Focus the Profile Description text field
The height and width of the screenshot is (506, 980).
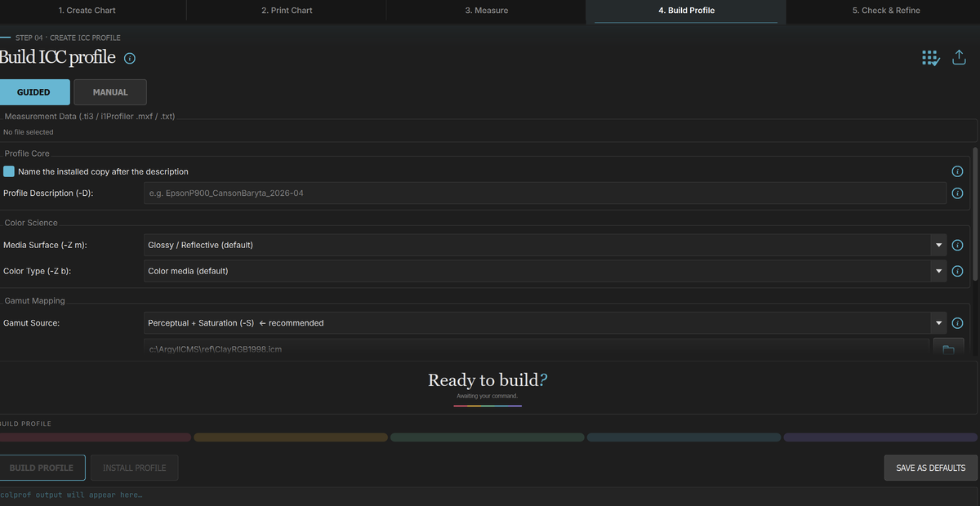click(545, 193)
